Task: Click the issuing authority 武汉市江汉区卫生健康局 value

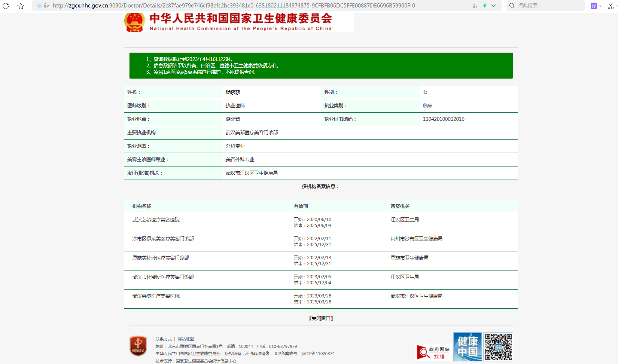Action: tap(252, 173)
